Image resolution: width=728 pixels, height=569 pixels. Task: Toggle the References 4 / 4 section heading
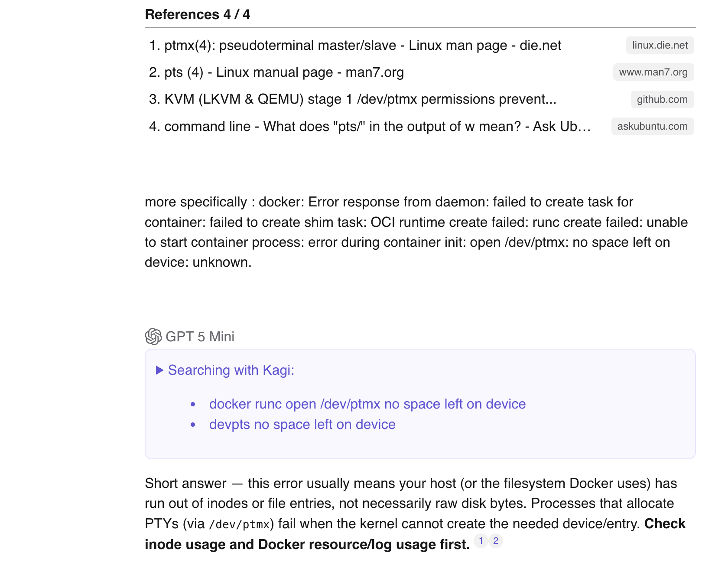198,14
